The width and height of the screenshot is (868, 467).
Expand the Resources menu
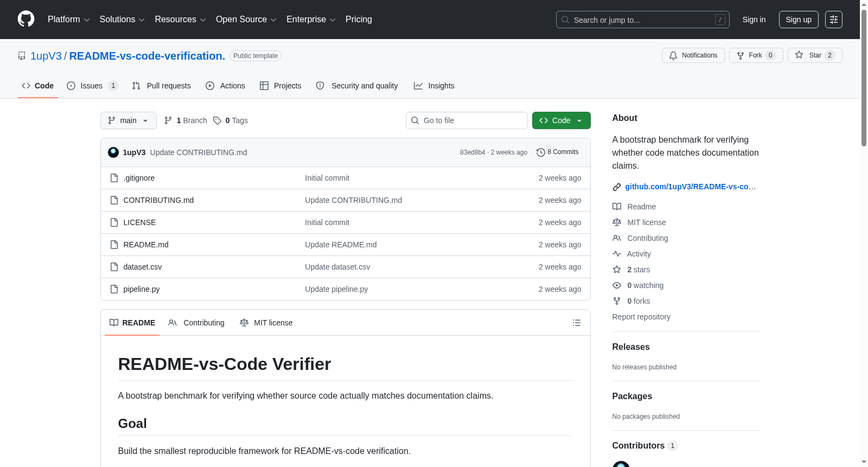point(180,20)
